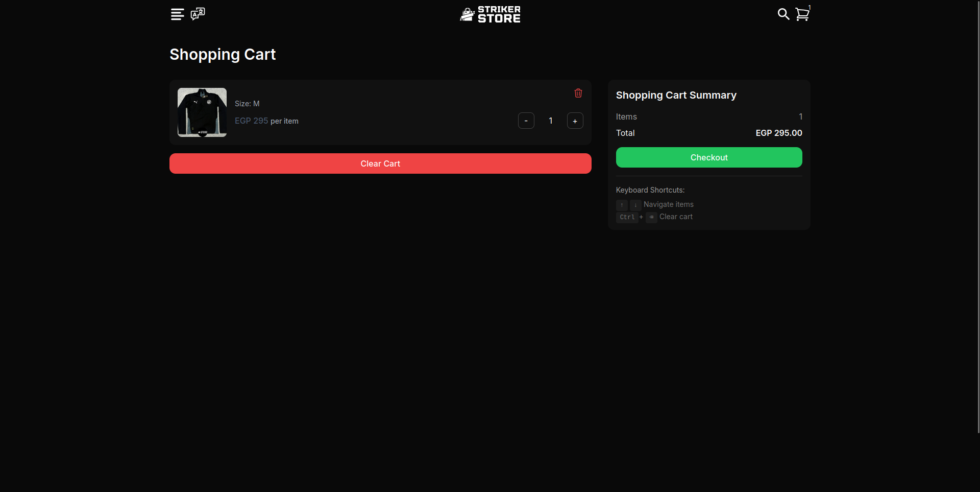Click the quantity value 1
This screenshot has width=980, height=492.
pyautogui.click(x=550, y=121)
